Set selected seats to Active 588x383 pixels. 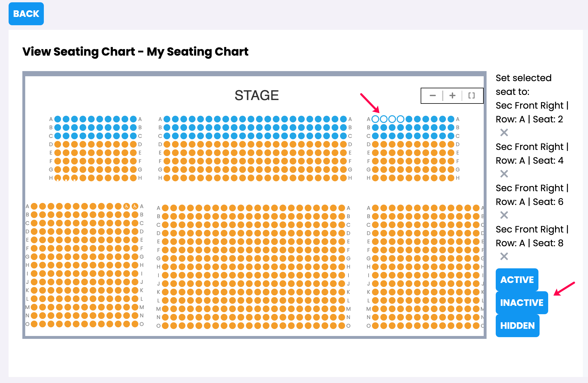517,280
